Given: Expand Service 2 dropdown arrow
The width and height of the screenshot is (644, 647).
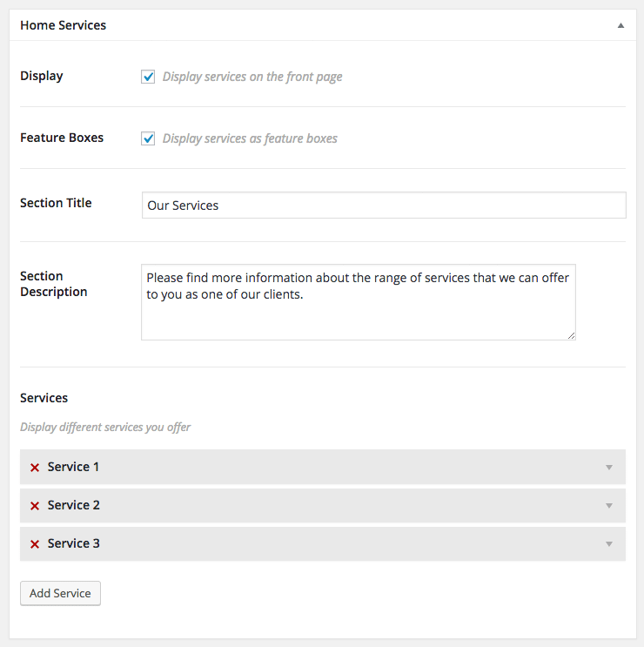Looking at the screenshot, I should (x=609, y=505).
